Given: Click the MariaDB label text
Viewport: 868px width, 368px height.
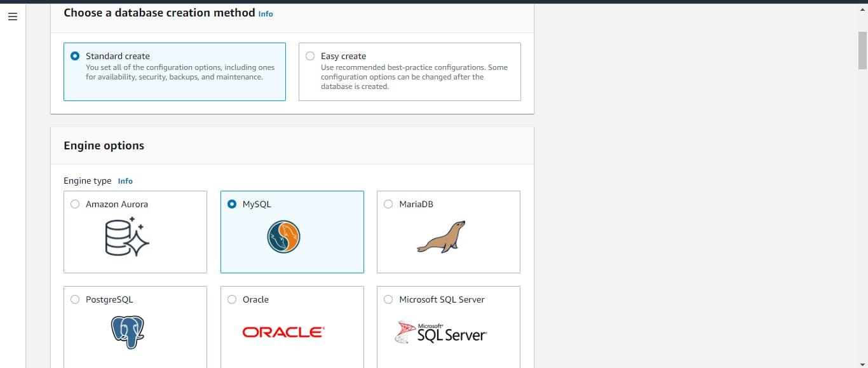Looking at the screenshot, I should click(416, 204).
